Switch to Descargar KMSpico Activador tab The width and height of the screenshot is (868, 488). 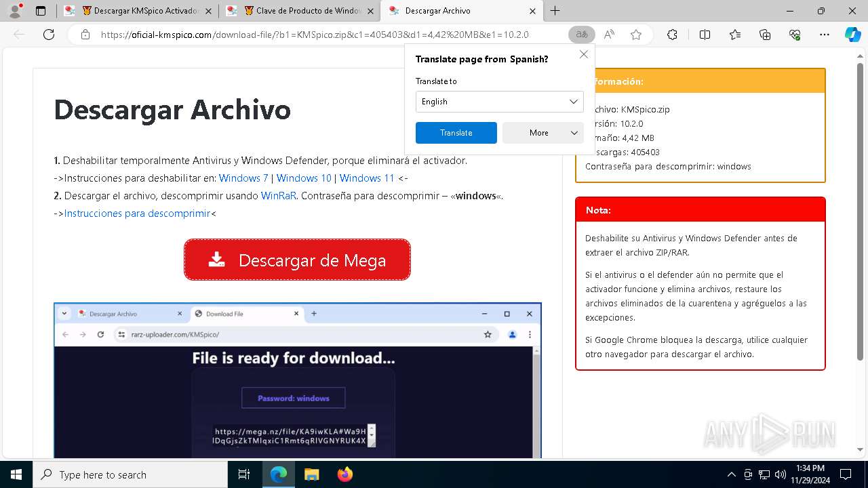pyautogui.click(x=138, y=11)
